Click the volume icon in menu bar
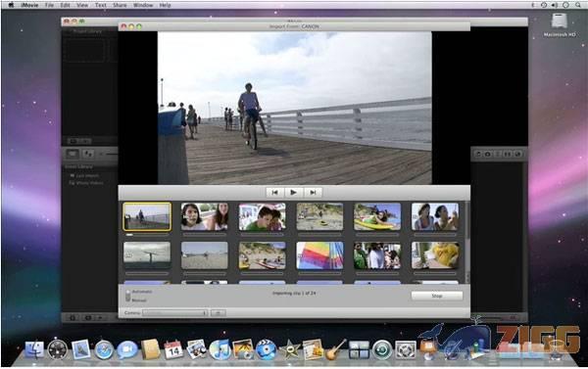Screen dimensions: 588x369 555,5
